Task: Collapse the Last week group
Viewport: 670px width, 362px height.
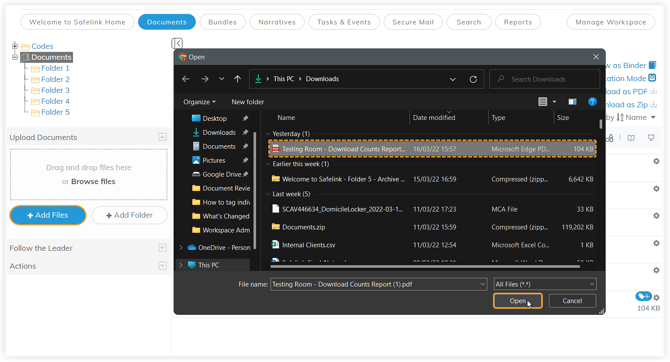Action: coord(268,194)
